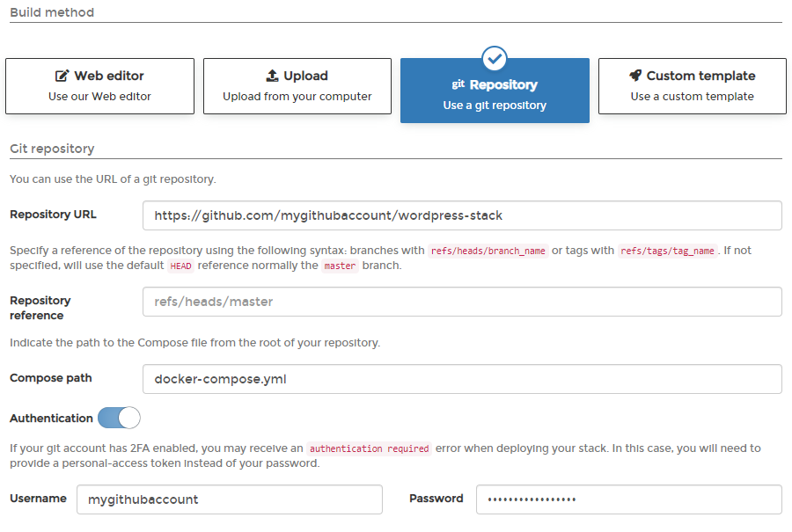
Task: Click the refs/heads/branch_name code snippet
Action: [488, 251]
